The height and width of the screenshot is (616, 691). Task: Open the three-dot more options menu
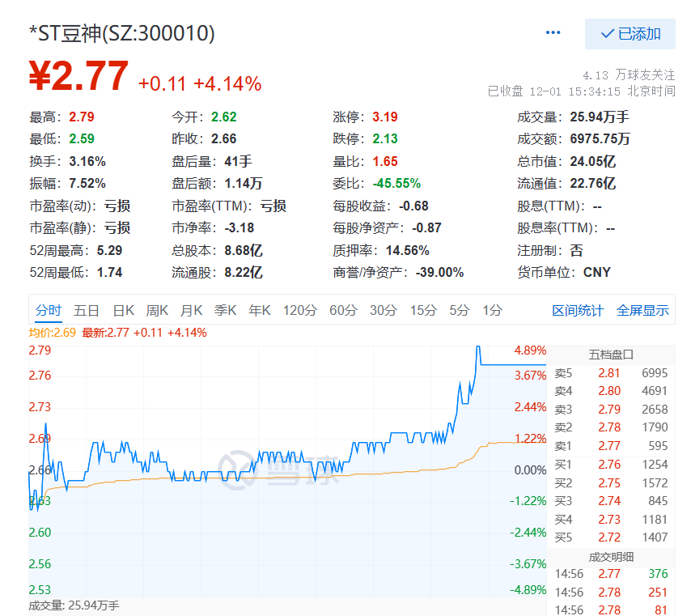(x=553, y=33)
